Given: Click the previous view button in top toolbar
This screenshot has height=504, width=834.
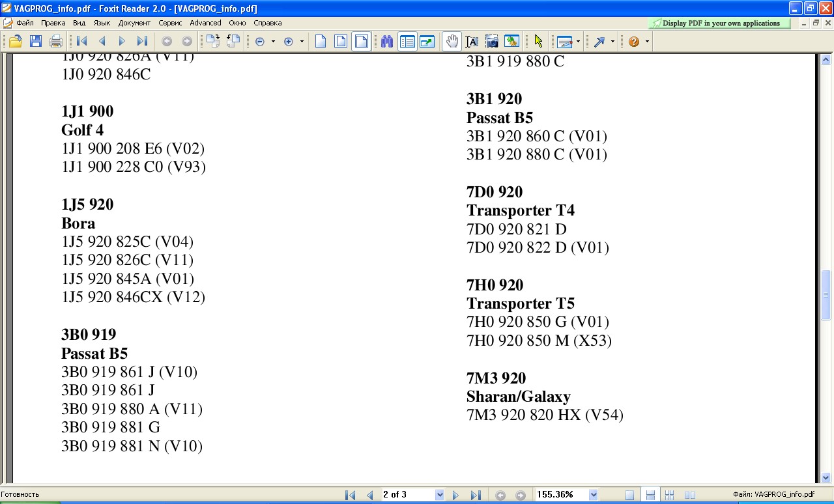Looking at the screenshot, I should click(x=167, y=41).
